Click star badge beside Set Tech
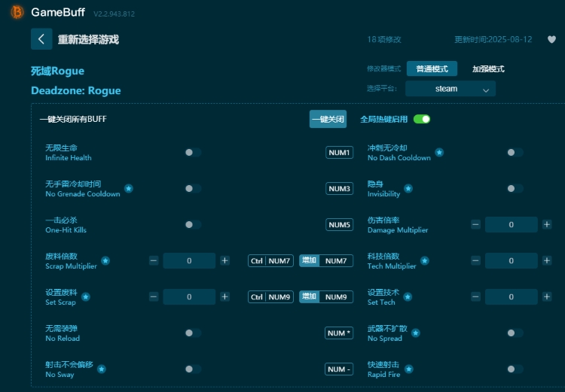Viewport: 565px width, 392px height. click(408, 296)
